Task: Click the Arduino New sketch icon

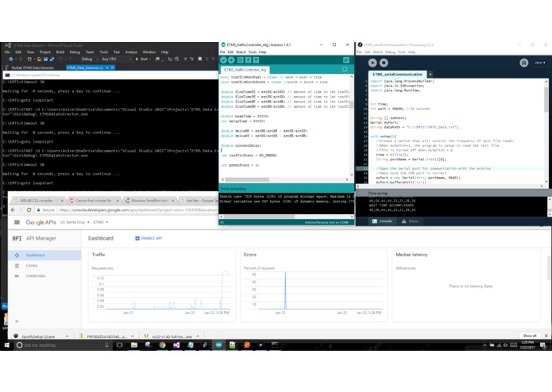Action: click(241, 60)
